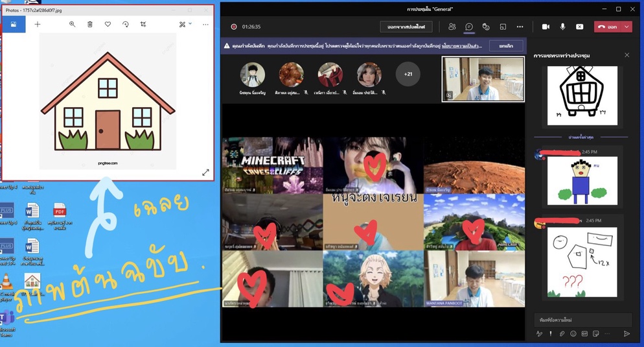This screenshot has width=644, height=347.
Task: Open the GIF picker in chat
Action: [584, 333]
